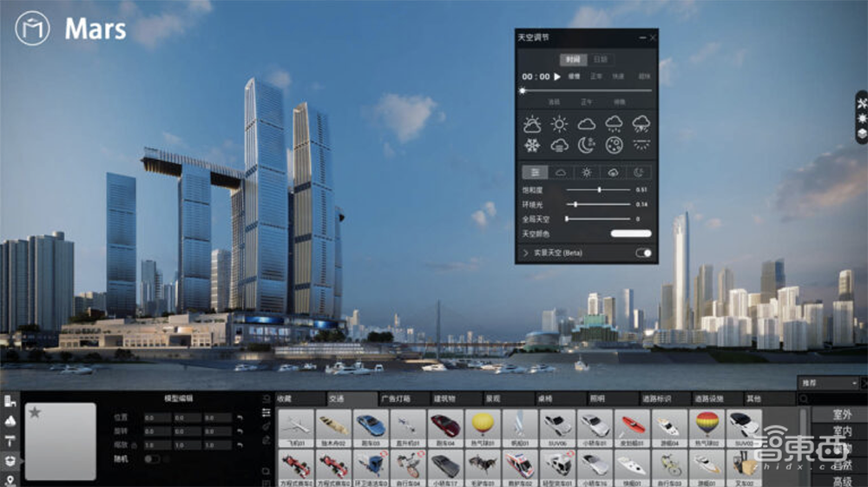Open the 推荐 dropdown

(x=829, y=382)
